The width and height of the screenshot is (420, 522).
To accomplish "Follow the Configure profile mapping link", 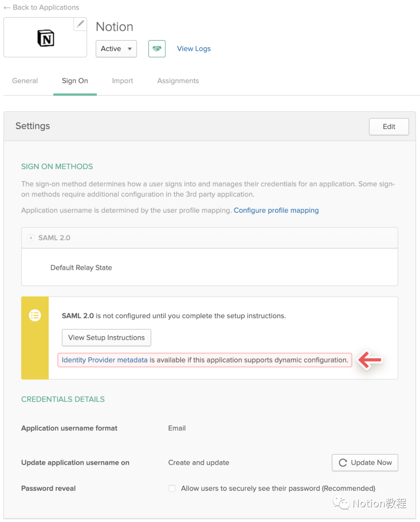I will (x=276, y=210).
